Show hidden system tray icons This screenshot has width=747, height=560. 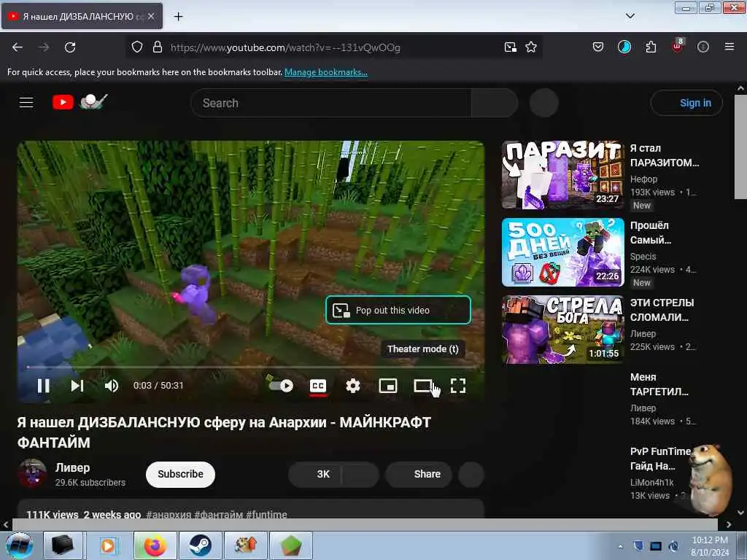(620, 546)
